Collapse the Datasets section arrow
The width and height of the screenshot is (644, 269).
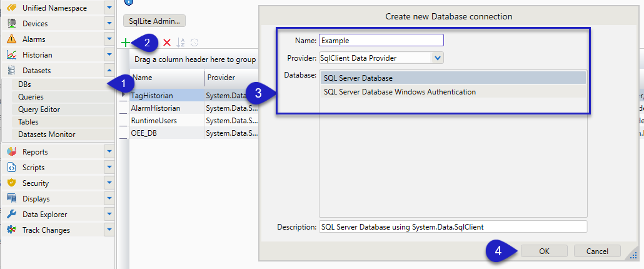point(109,71)
